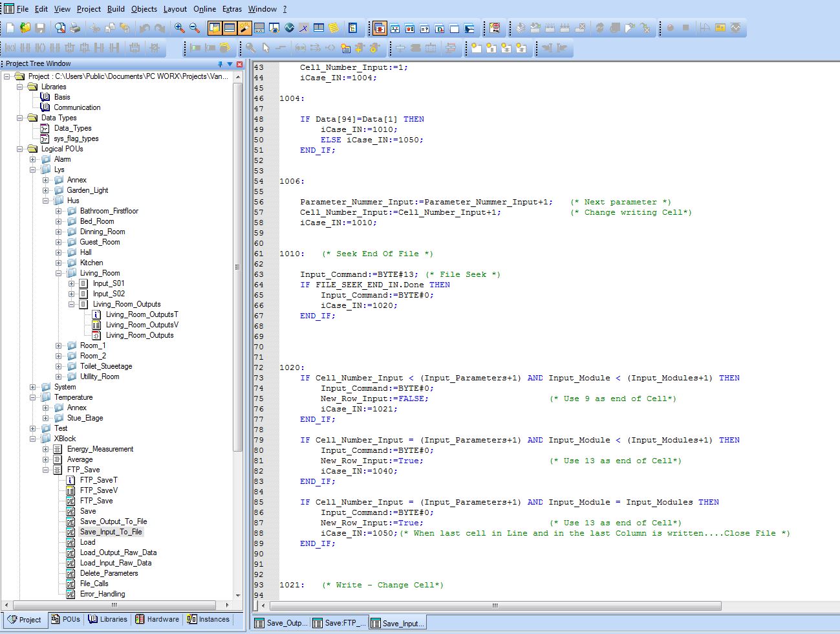Insert a new variable via list icon
Screen dimensions: 840x634
click(x=346, y=48)
